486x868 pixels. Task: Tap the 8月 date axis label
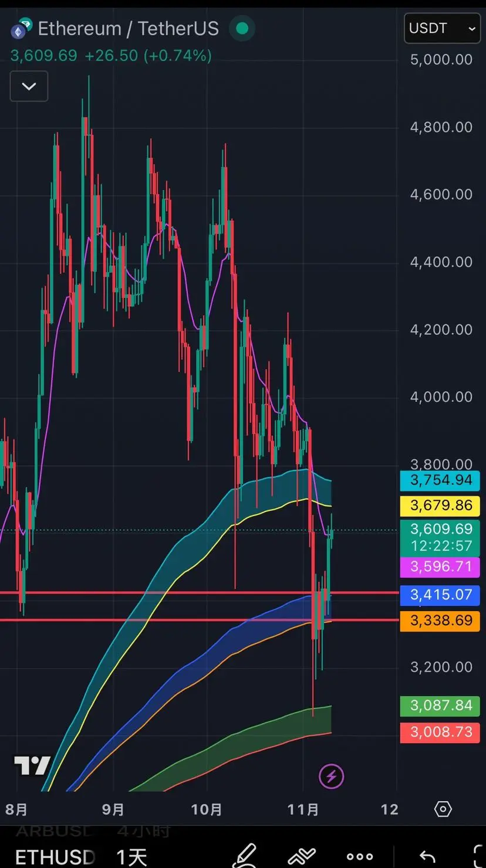click(x=16, y=810)
